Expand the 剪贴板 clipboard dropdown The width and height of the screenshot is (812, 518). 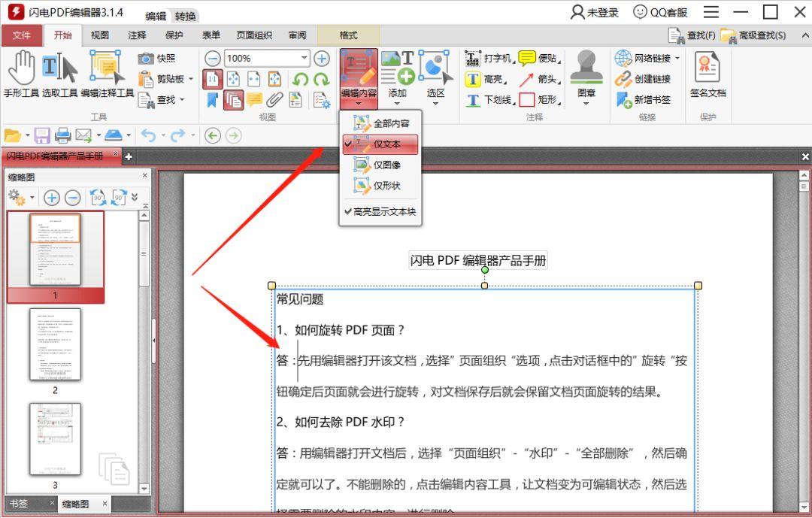point(191,79)
